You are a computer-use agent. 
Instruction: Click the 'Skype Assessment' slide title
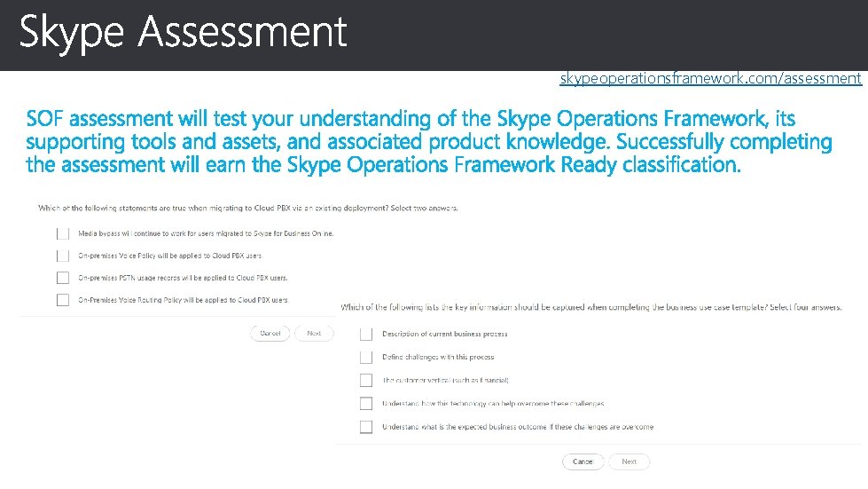183,33
